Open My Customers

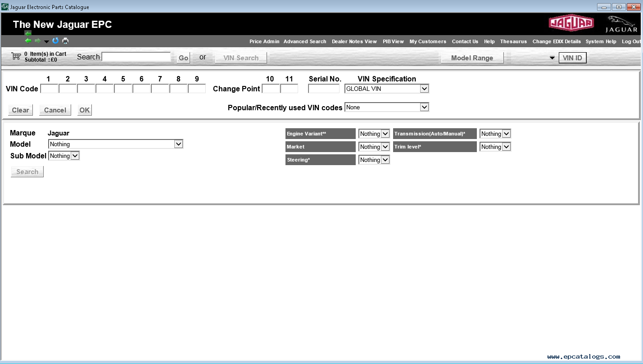coord(428,41)
